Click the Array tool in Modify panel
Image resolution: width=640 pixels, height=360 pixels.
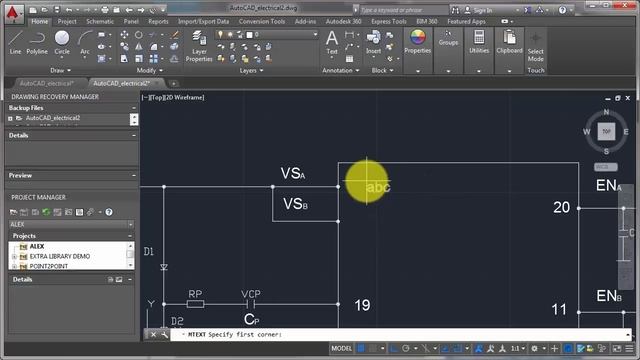tap(153, 59)
